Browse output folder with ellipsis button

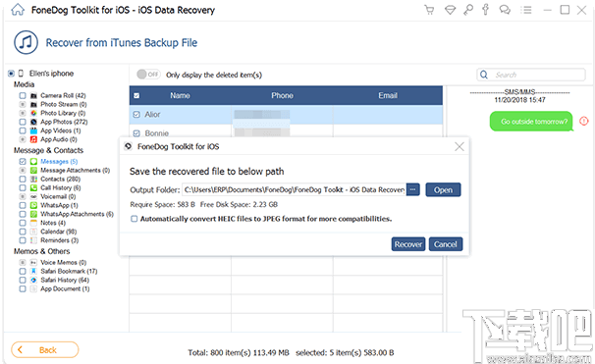tap(412, 189)
